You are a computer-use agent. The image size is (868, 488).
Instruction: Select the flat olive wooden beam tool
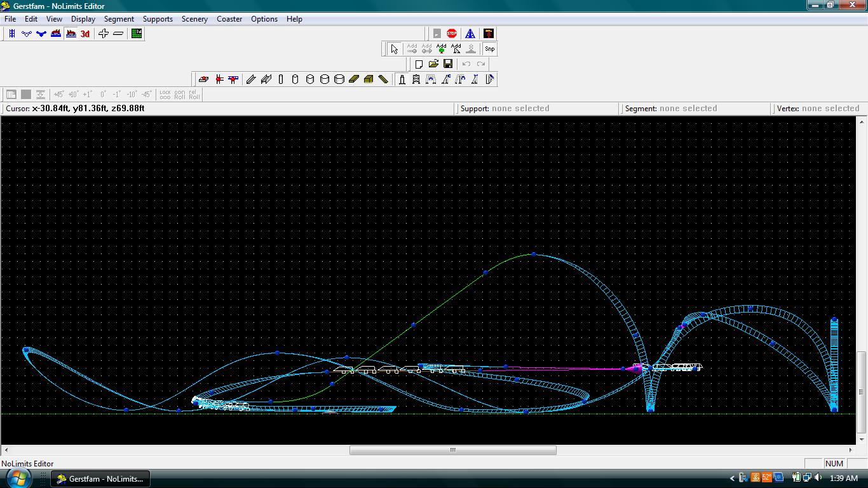pyautogui.click(x=354, y=79)
